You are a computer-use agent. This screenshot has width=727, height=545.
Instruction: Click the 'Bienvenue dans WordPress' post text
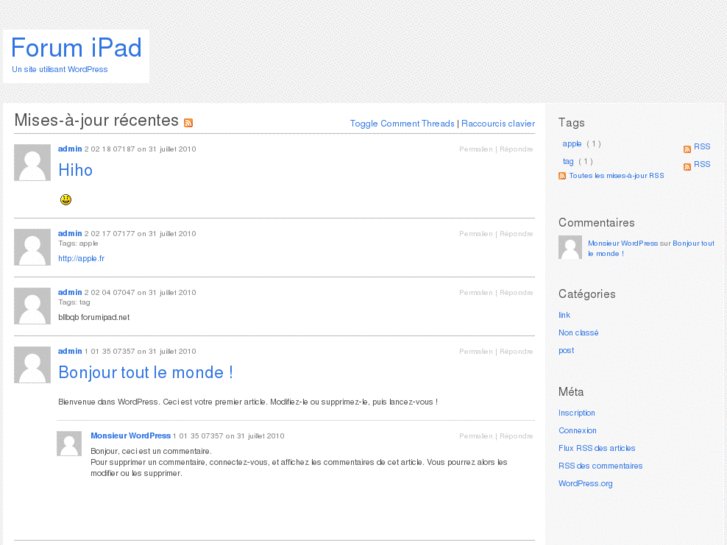tap(248, 402)
